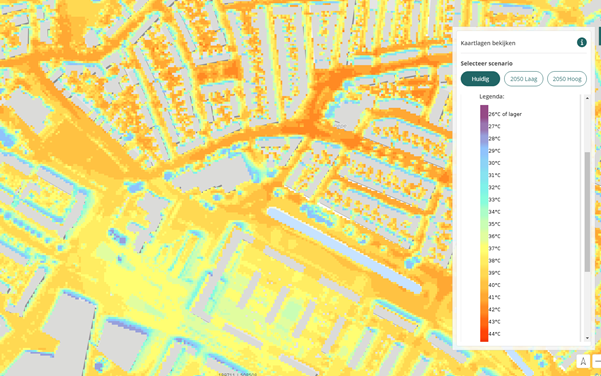Viewport: 601px width, 376px height.
Task: Click the minus zoom icon at the bottom-right edge
Action: click(597, 361)
